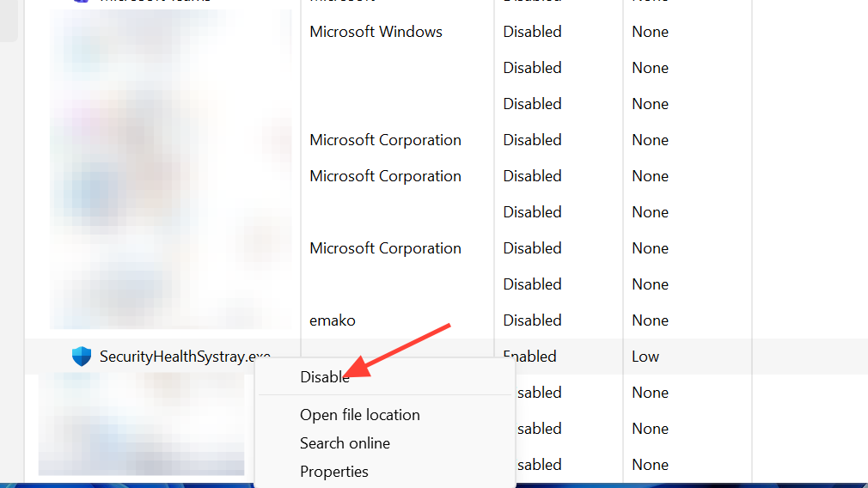Image resolution: width=868 pixels, height=488 pixels.
Task: Select the emako publisher entry
Action: (x=333, y=320)
